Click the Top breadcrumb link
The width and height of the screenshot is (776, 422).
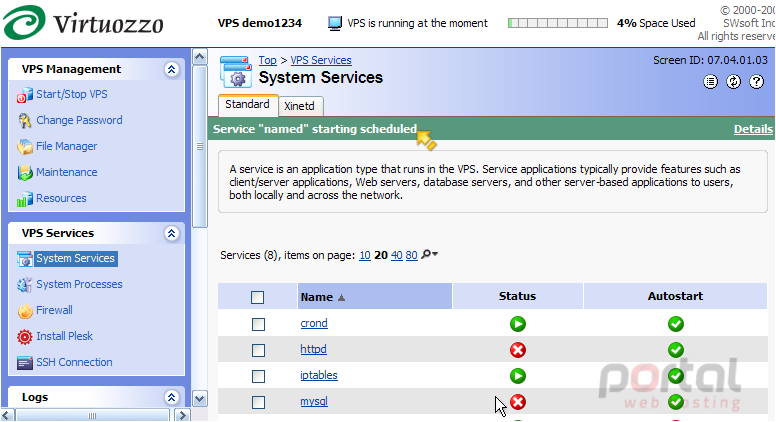pos(267,60)
